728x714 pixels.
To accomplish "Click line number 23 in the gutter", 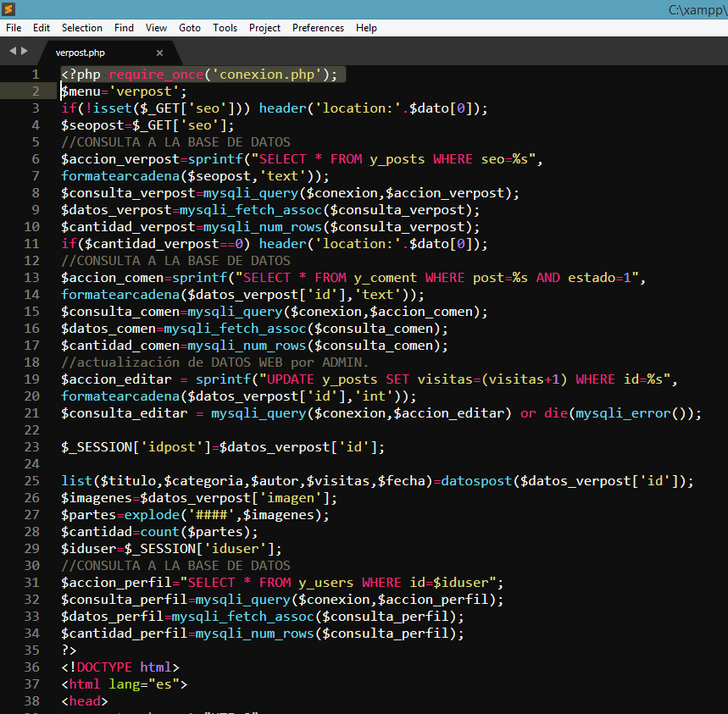I will click(32, 447).
